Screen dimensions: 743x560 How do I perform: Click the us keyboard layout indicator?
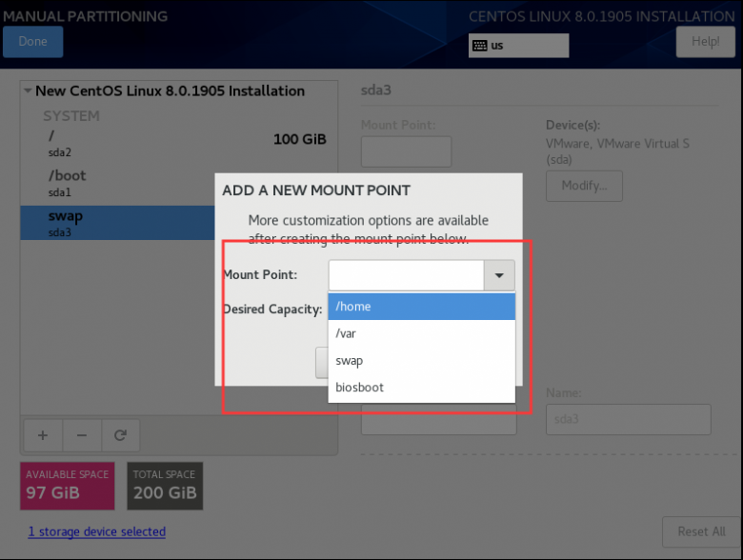[519, 46]
